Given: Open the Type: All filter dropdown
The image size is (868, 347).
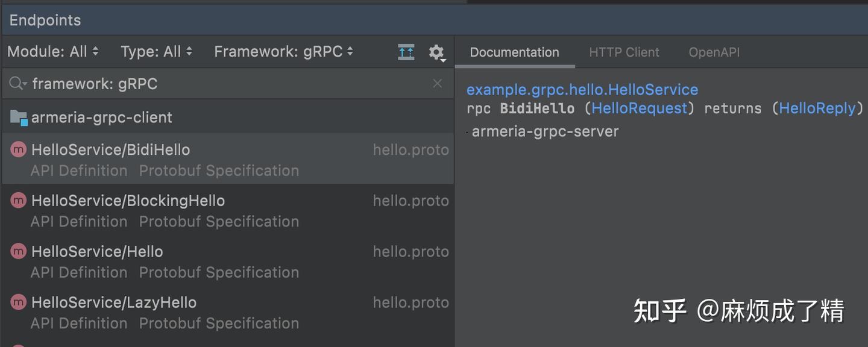Looking at the screenshot, I should (x=156, y=52).
